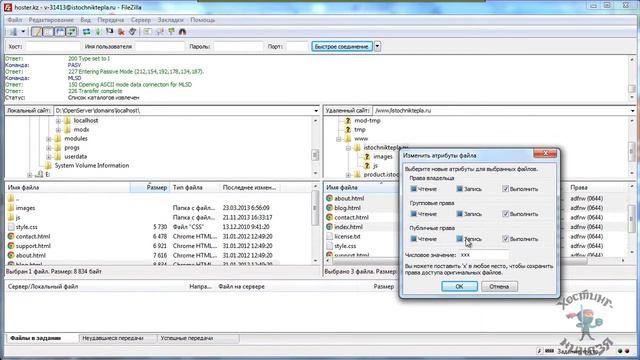640x360 pixels.
Task: Open the quick connect history dropdown
Action: tap(378, 47)
